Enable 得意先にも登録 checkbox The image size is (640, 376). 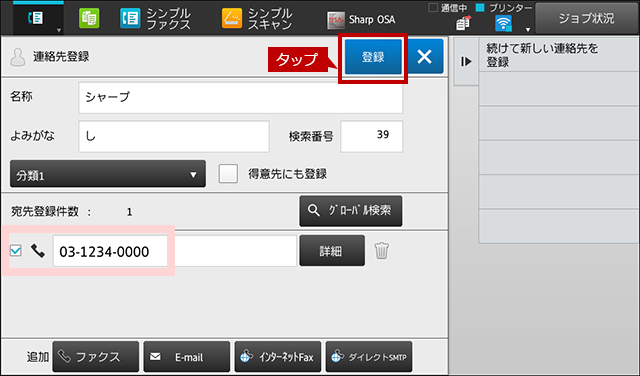pyautogui.click(x=228, y=174)
